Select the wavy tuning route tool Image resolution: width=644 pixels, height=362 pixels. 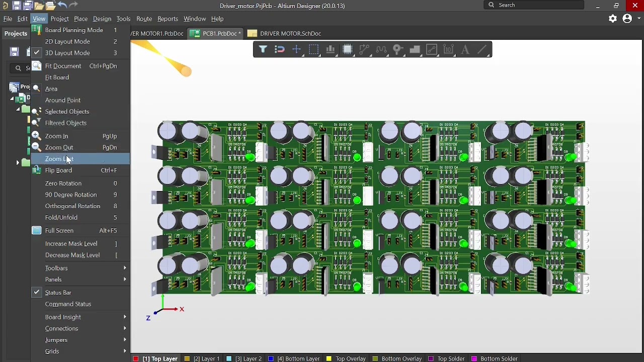coord(381,49)
